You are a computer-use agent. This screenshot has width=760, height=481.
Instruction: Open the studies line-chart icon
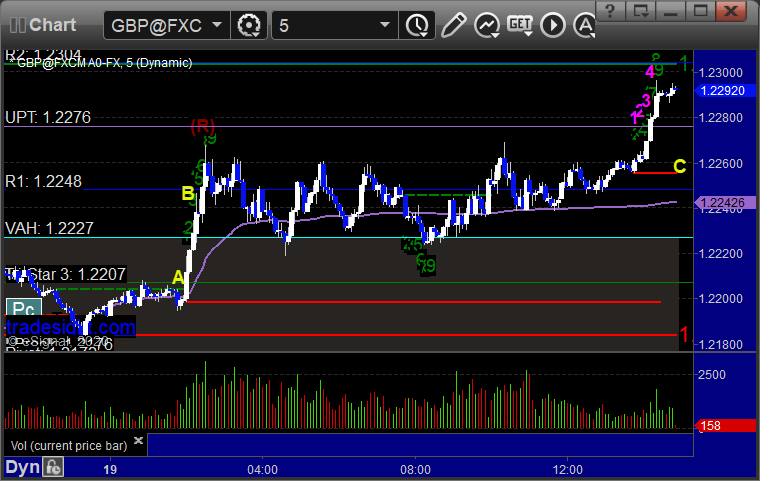487,25
